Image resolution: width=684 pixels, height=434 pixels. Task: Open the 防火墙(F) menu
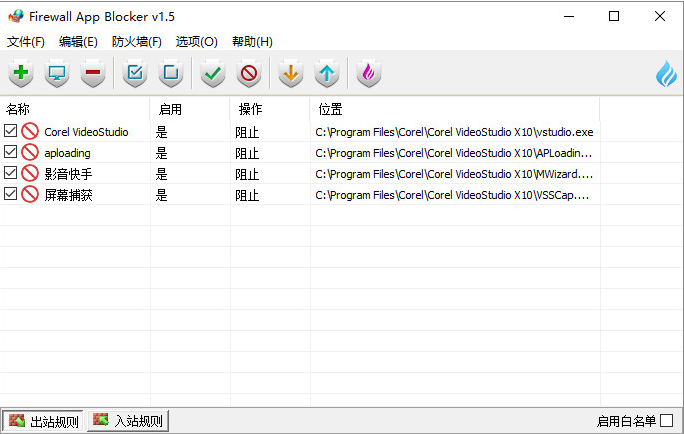tap(137, 42)
